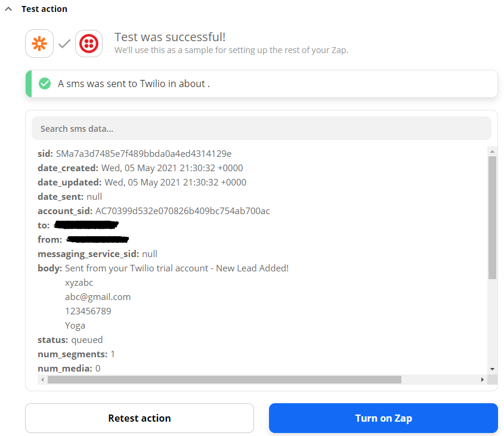Viewport: 504px width, 436px height.
Task: Click the gray checkmark between app icons
Action: 64,44
